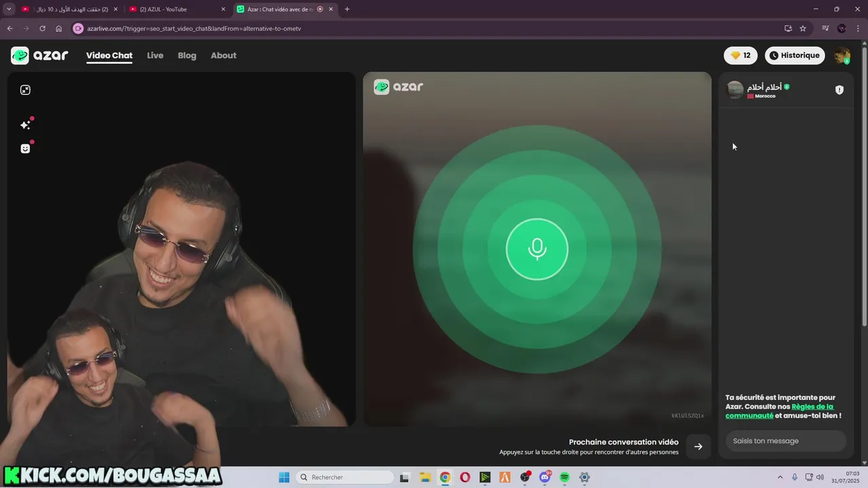Close the Azar chat vidéo tab
Viewport: 868px width, 488px height.
click(332, 9)
